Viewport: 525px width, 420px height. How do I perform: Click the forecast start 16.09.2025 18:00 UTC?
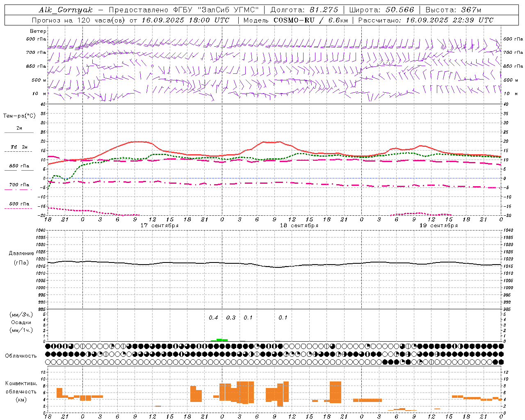coord(185,20)
